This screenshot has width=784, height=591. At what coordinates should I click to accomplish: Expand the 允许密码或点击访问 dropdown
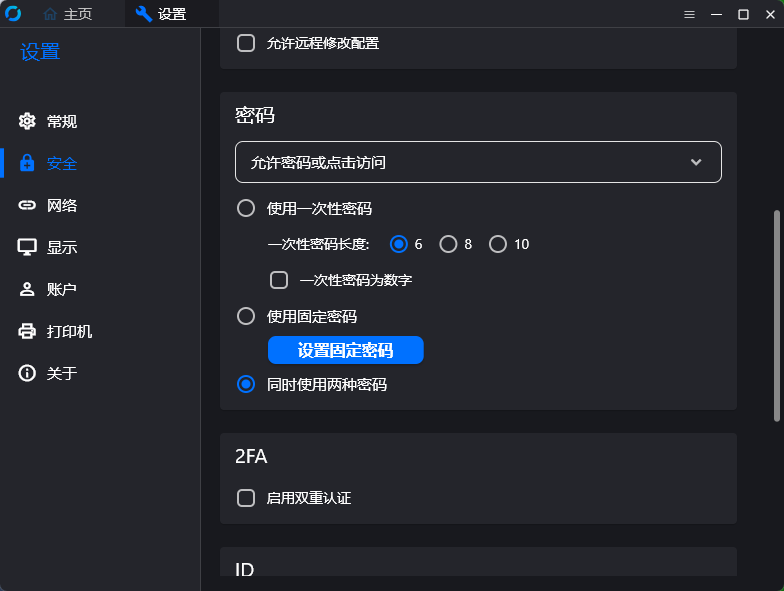pos(478,162)
